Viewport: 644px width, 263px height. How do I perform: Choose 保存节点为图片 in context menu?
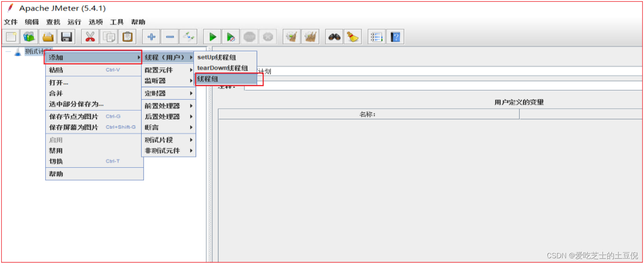tap(94, 117)
